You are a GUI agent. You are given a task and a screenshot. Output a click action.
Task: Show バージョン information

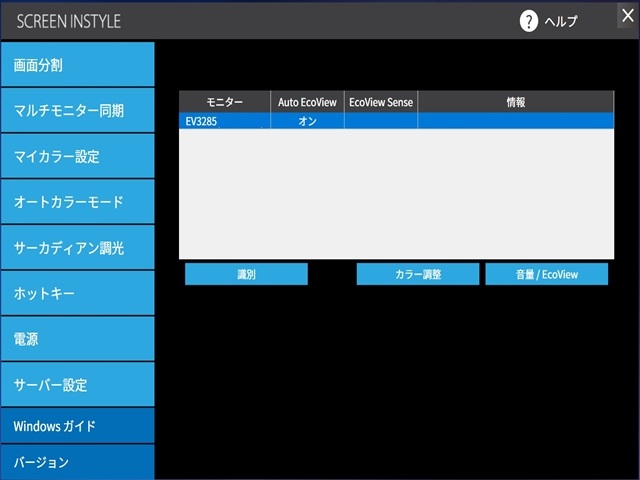pyautogui.click(x=78, y=462)
